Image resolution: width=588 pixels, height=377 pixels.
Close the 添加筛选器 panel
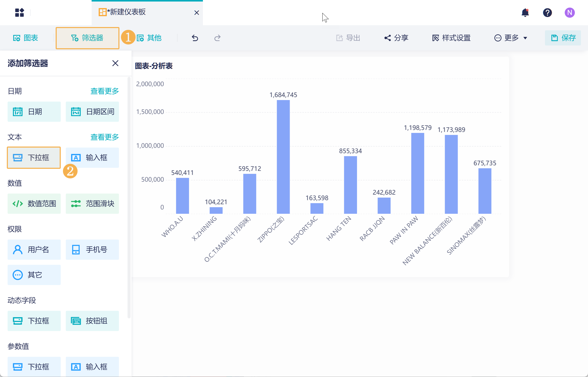coord(115,63)
